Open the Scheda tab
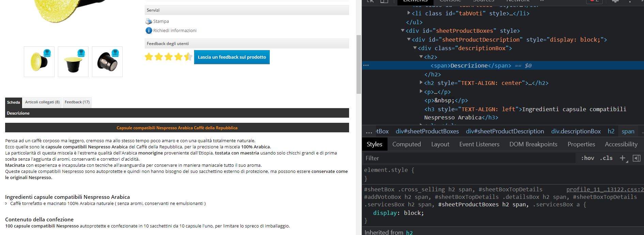The image size is (644, 235). 14,102
